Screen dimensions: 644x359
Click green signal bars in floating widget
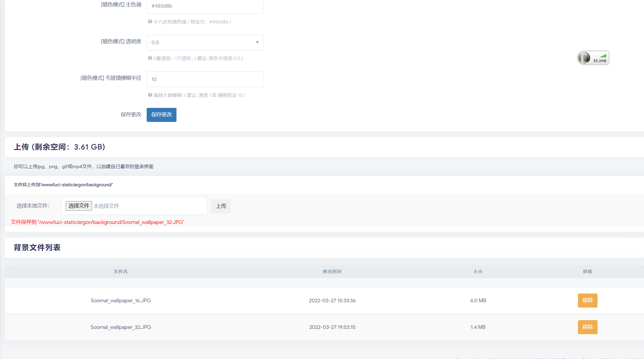click(603, 56)
